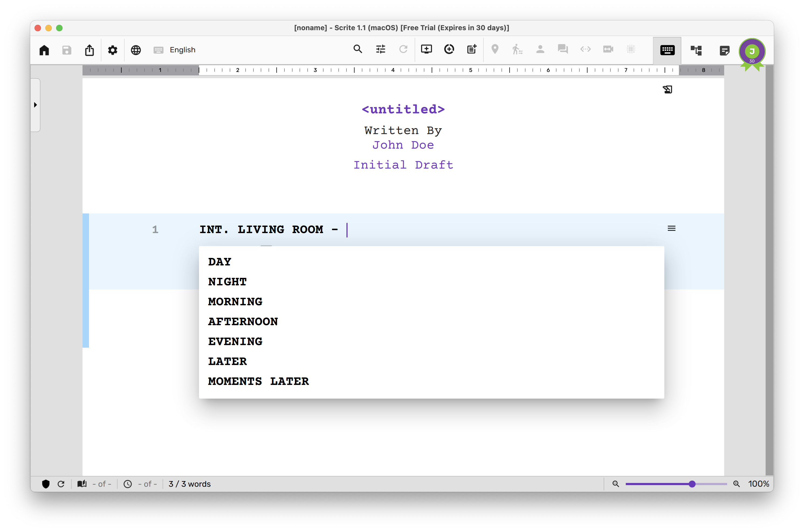Image resolution: width=804 pixels, height=532 pixels.
Task: Select the parenthetical arrows icon
Action: pyautogui.click(x=585, y=49)
